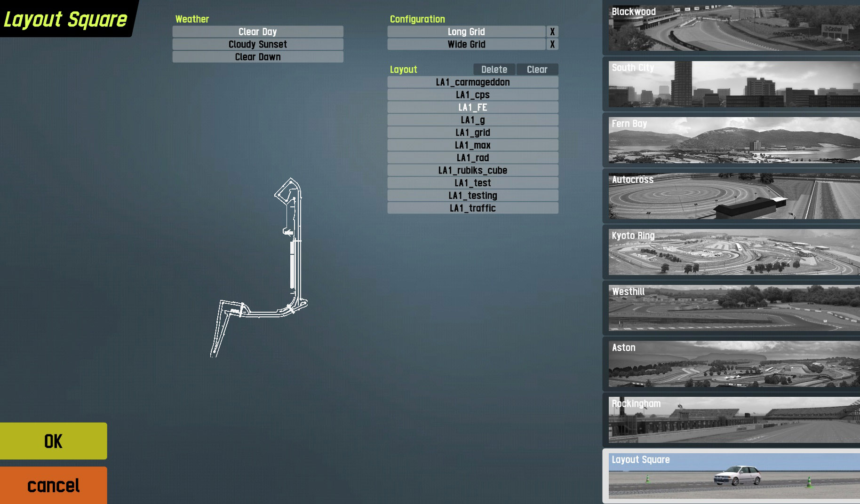Choose the LA1_rubiks_cube layout

coord(473,170)
